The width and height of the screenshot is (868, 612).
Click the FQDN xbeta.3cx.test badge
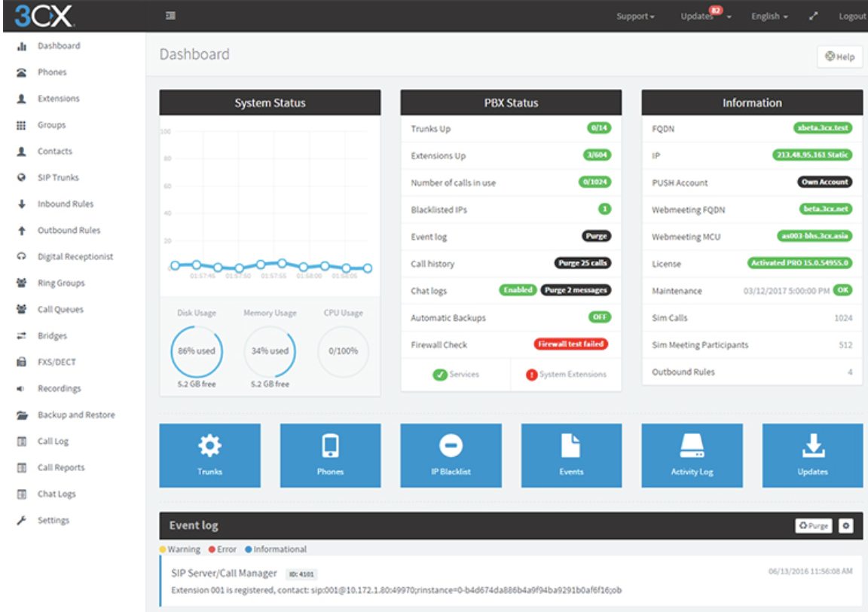[x=823, y=128]
